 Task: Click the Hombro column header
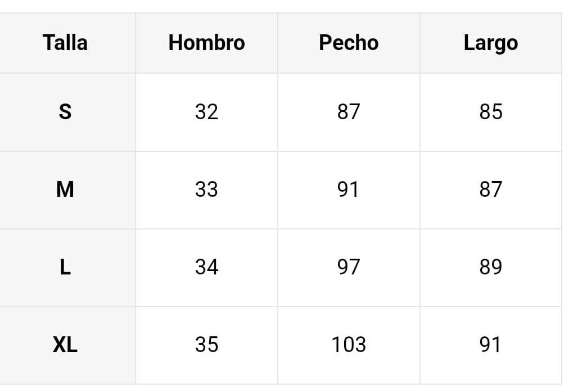pos(206,43)
